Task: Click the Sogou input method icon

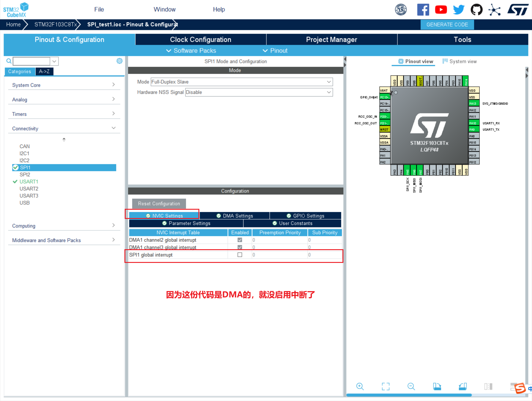Action: (520, 388)
